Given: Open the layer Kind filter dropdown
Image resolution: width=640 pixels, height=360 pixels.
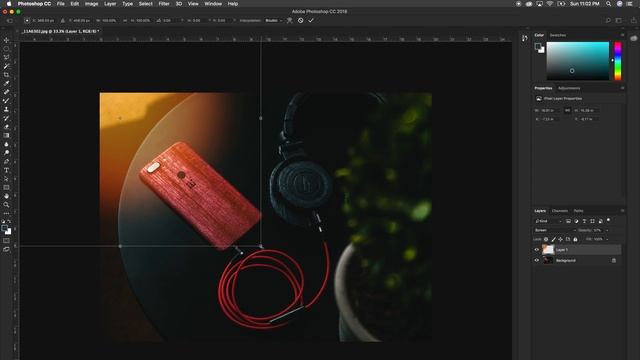Looking at the screenshot, I should [548, 221].
